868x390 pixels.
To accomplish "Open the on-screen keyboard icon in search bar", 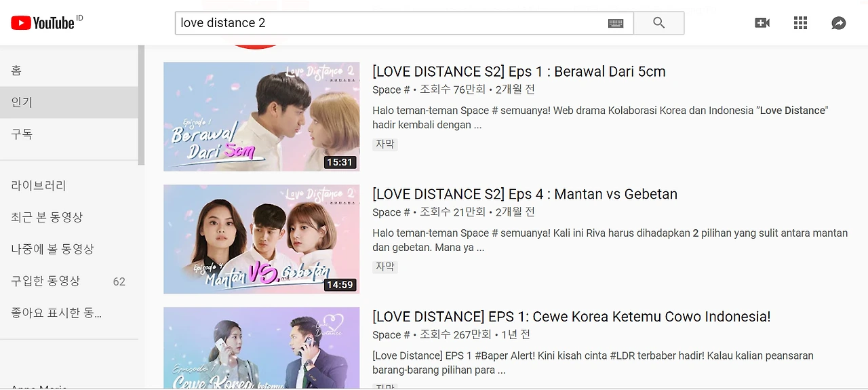I will pos(616,23).
